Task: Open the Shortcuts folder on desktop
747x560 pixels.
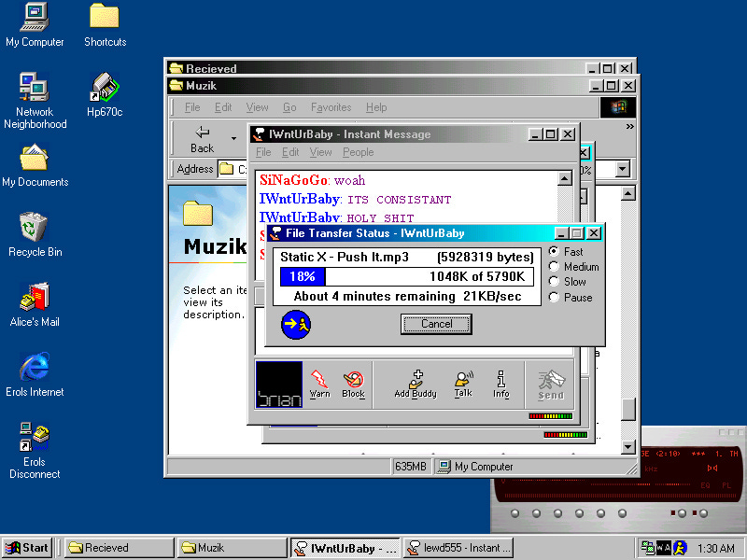Action: pos(105,25)
